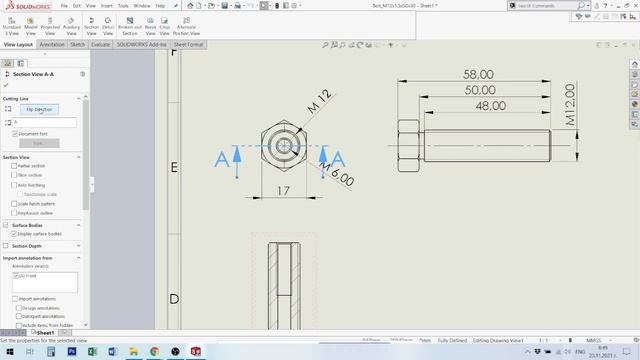This screenshot has height=360, width=640.
Task: Expand the Section Depth group
Action: click(78, 246)
